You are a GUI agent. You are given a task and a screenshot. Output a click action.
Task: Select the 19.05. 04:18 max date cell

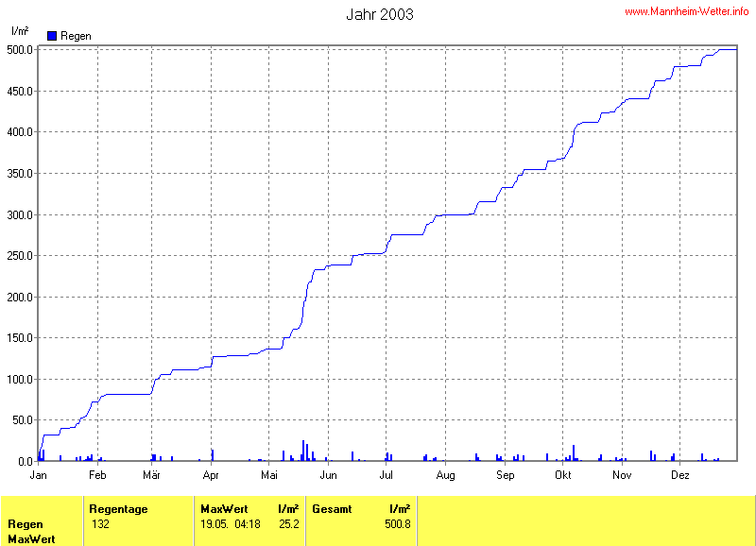[230, 523]
